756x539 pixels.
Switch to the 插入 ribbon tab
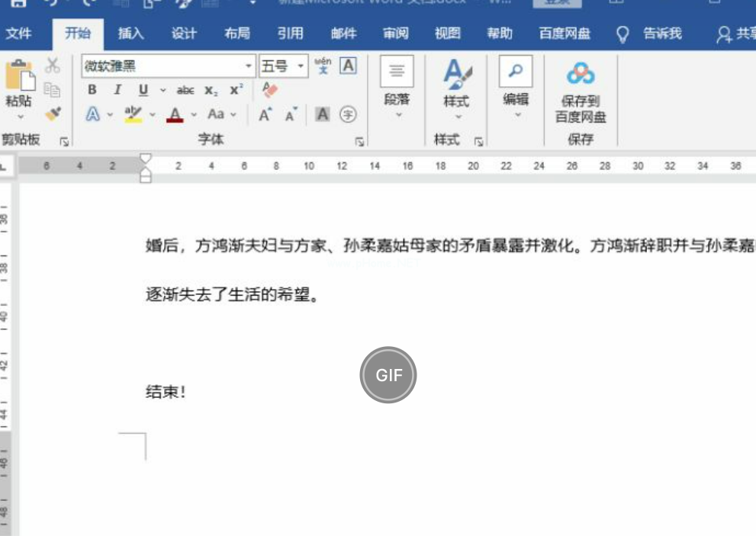pyautogui.click(x=130, y=34)
